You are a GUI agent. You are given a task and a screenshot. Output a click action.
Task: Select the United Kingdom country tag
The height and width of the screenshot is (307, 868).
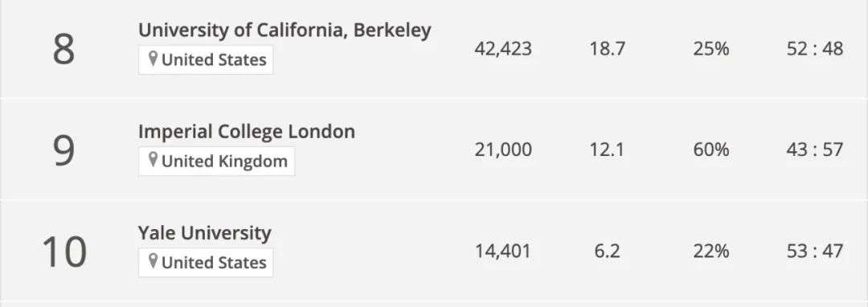(216, 161)
